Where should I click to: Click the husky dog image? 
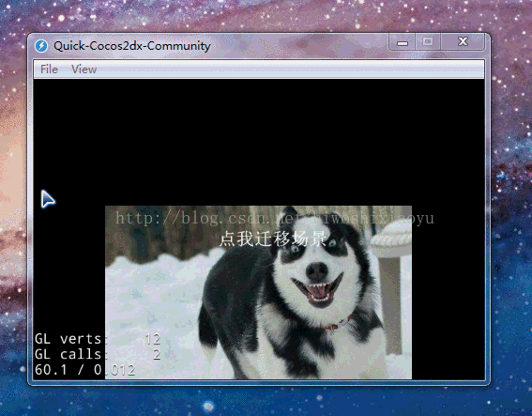click(x=258, y=292)
